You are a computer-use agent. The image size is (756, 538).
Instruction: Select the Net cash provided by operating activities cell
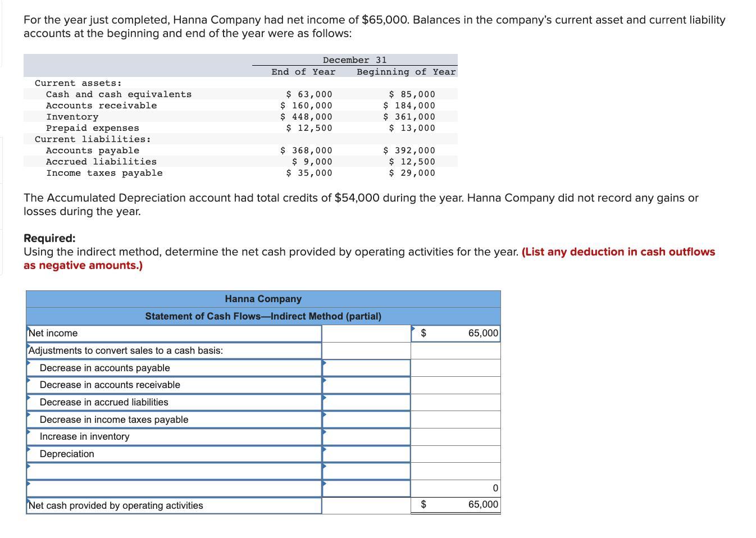(174, 505)
